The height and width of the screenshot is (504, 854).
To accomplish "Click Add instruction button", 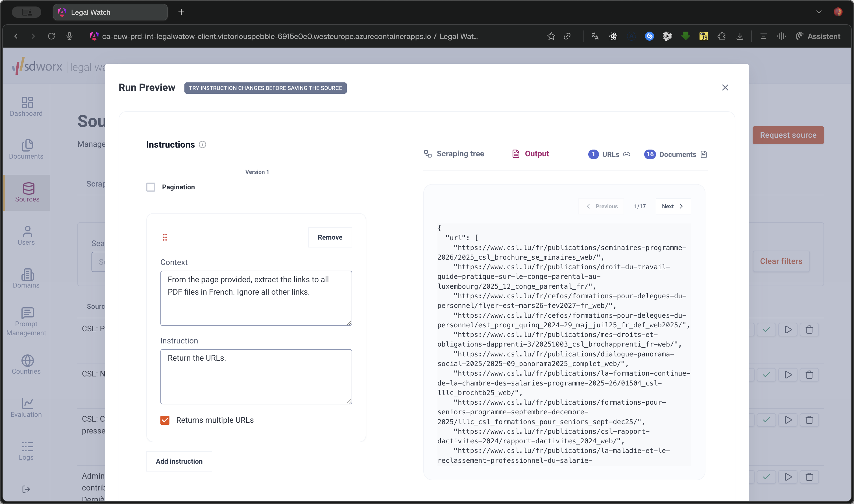I will pyautogui.click(x=179, y=461).
